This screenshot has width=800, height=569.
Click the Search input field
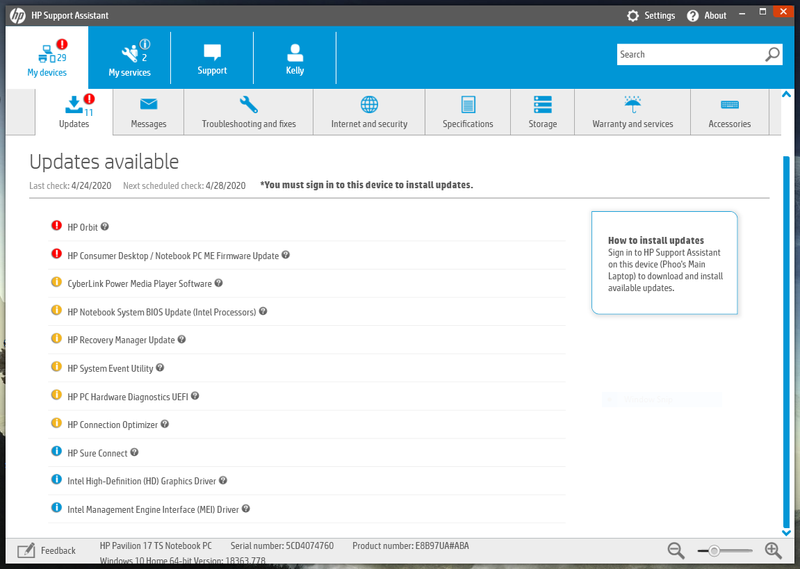point(689,55)
